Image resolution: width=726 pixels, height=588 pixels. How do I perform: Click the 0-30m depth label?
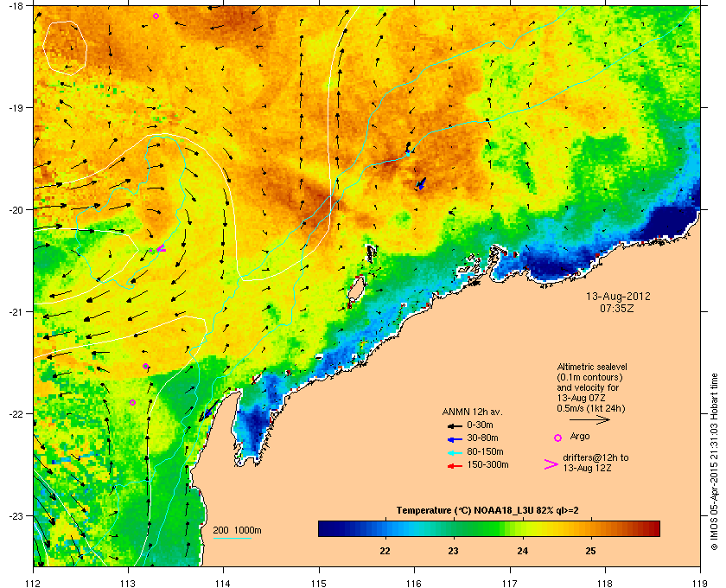click(480, 425)
